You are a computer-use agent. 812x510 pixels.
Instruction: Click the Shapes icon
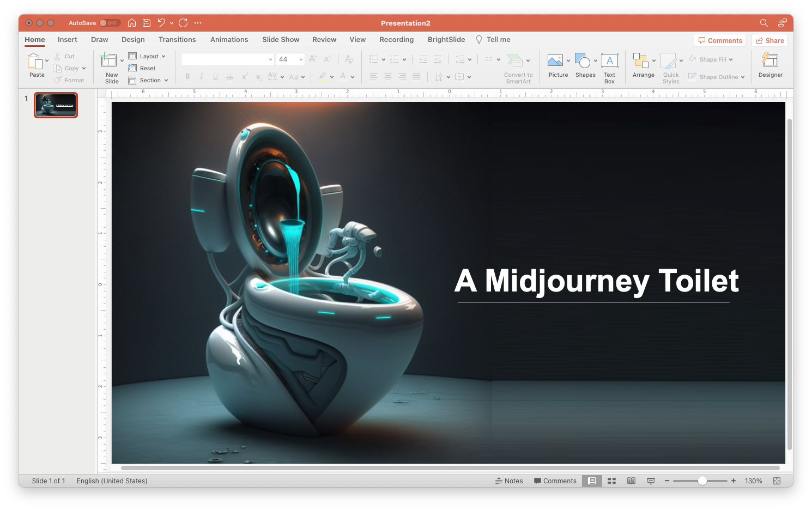583,60
